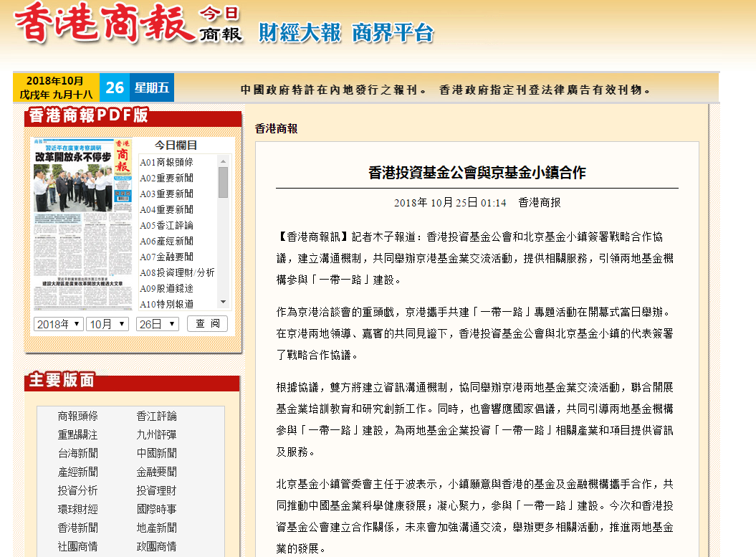Click the article date 2018年 10月 25日 01:14

(x=450, y=203)
